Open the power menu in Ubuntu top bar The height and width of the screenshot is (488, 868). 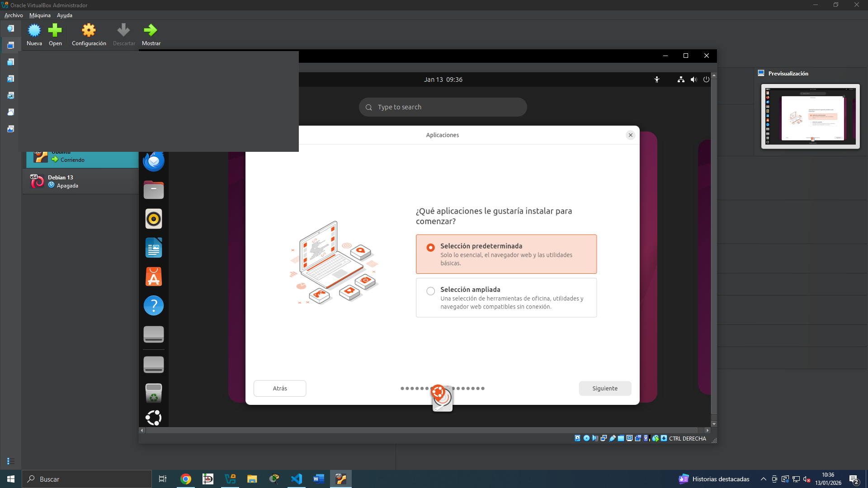706,80
